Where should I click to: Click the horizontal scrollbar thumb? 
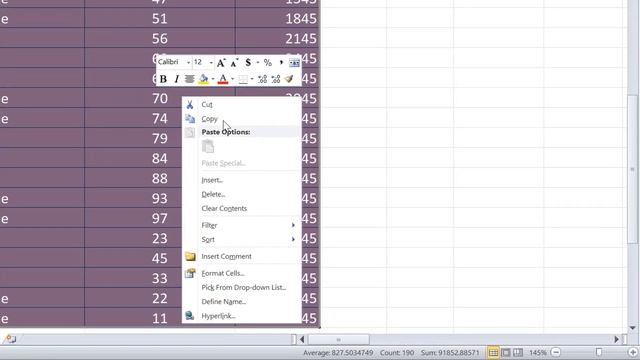tap(338, 340)
